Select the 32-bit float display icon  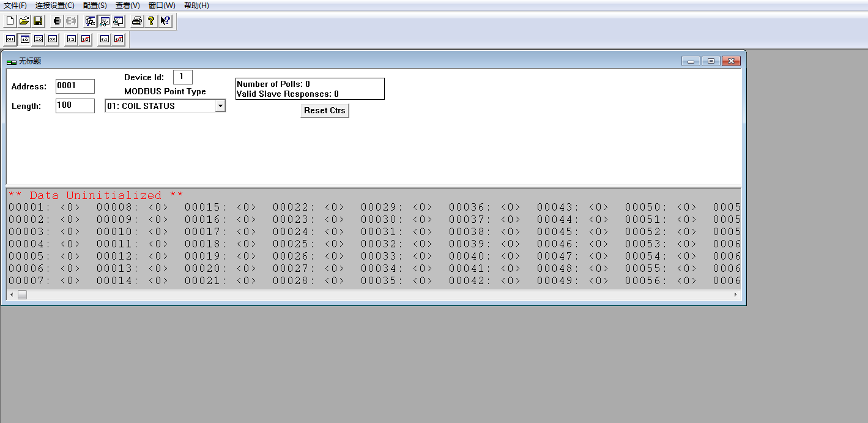click(x=72, y=39)
